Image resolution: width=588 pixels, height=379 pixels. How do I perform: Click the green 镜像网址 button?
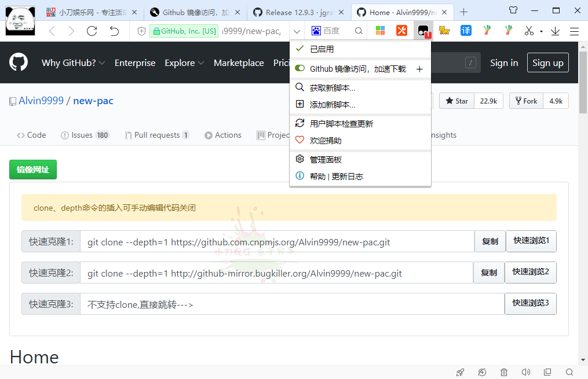pyautogui.click(x=33, y=170)
